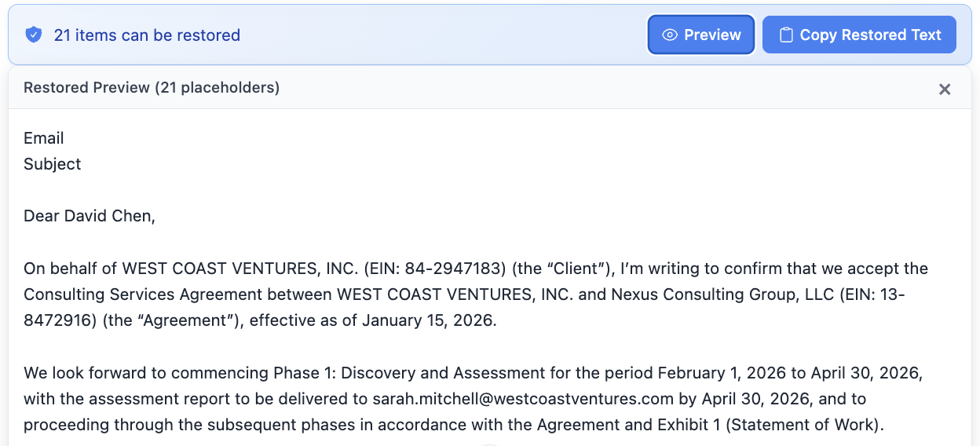Close the Restored Preview panel
This screenshot has width=980, height=446.
point(945,89)
